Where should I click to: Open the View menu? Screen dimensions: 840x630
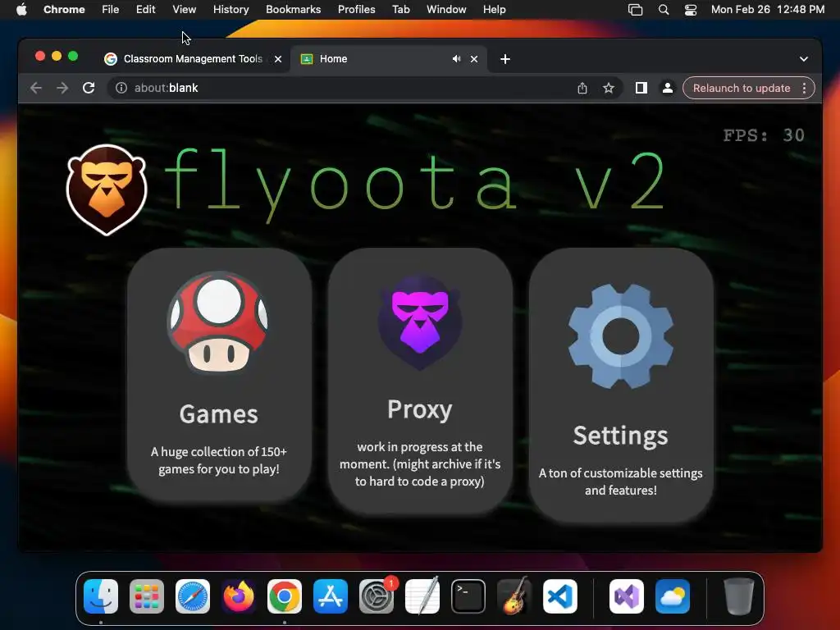185,10
